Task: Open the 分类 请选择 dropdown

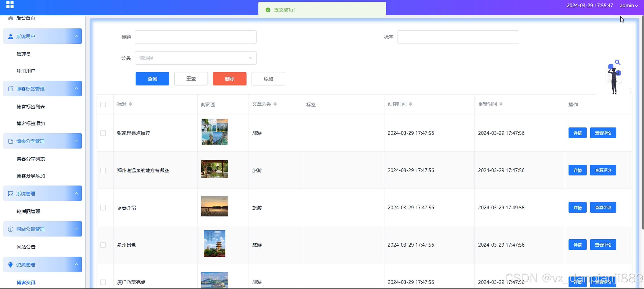Action: pos(195,58)
